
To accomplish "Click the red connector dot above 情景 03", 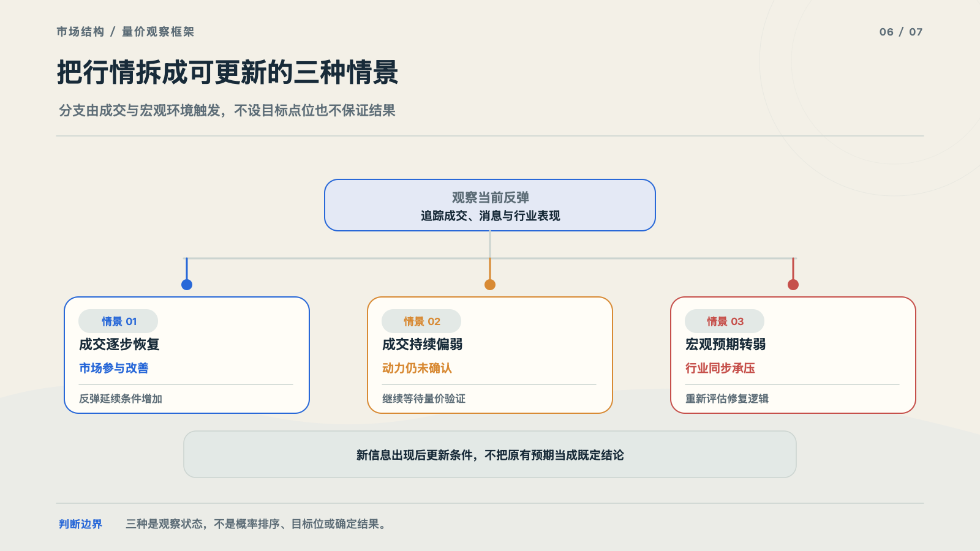I will (x=793, y=285).
